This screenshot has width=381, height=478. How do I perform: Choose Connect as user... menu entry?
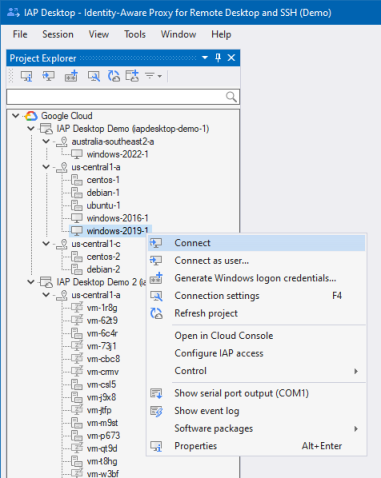pos(256,261)
